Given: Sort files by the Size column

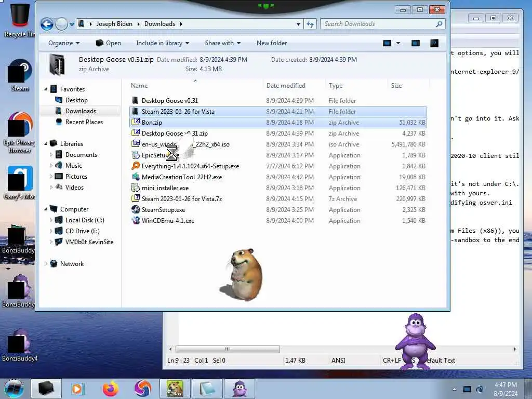Looking at the screenshot, I should click(408, 86).
